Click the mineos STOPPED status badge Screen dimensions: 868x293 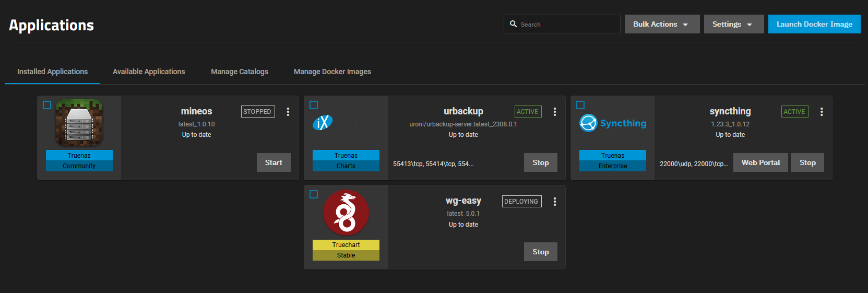pos(258,111)
